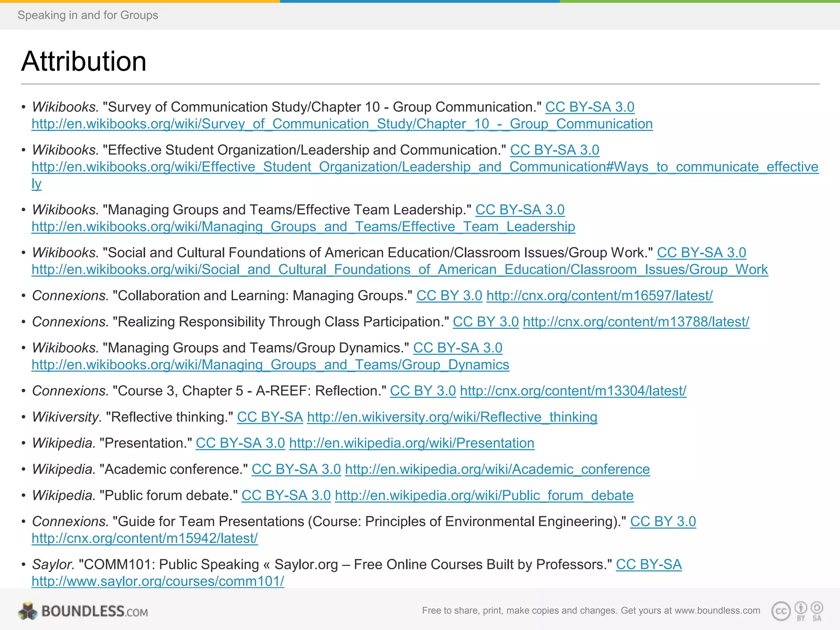The height and width of the screenshot is (630, 840).
Task: Open cnx.org m13304 A-REEF Reflection link
Action: click(573, 391)
